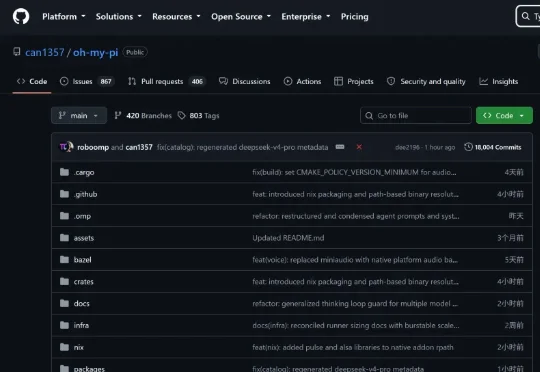Expand commit message ellipsis button
Viewport: 540px width, 372px height.
(340, 147)
